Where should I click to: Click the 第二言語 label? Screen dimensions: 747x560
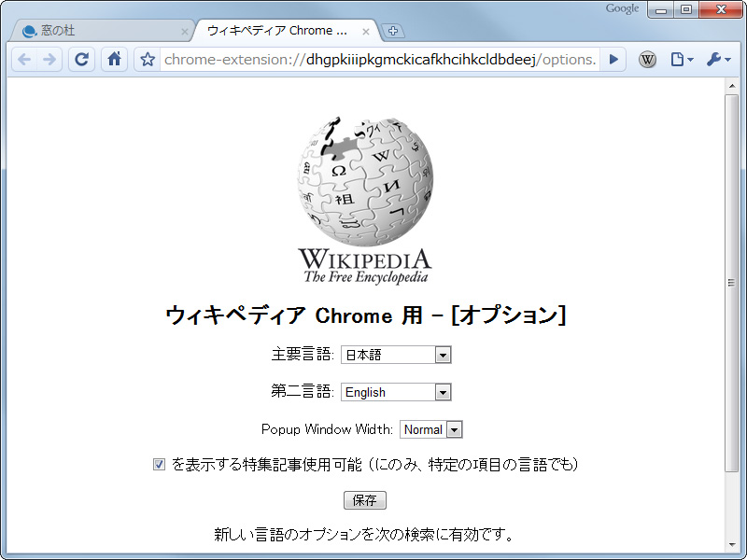pos(303,391)
